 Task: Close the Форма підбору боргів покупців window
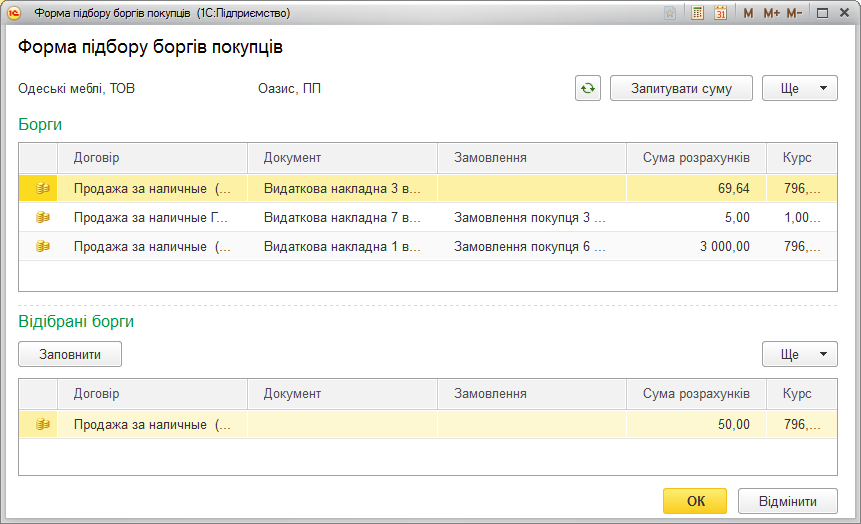click(845, 13)
